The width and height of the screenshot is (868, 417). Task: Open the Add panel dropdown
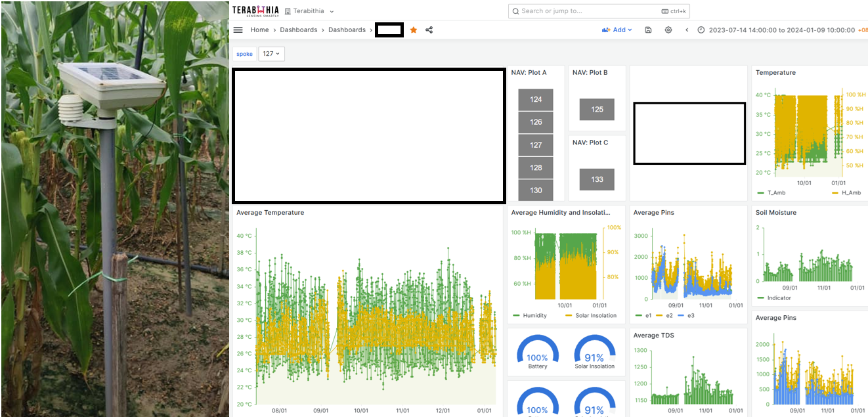617,30
